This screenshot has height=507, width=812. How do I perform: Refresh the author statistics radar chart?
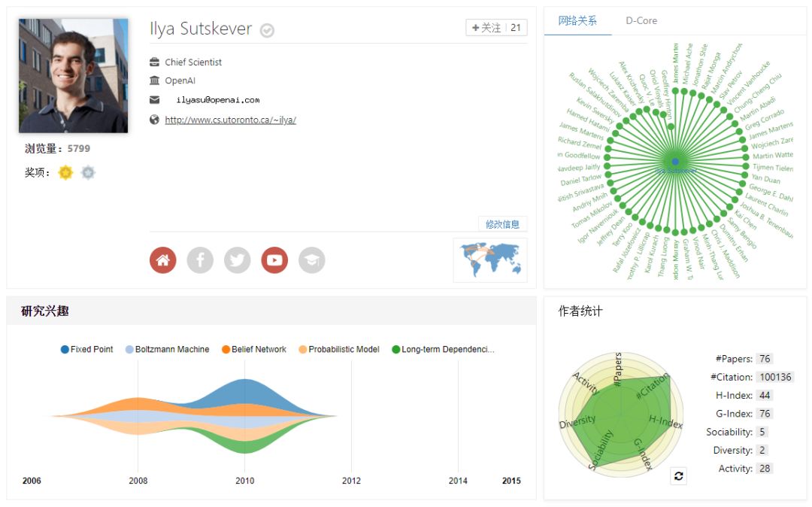point(678,476)
